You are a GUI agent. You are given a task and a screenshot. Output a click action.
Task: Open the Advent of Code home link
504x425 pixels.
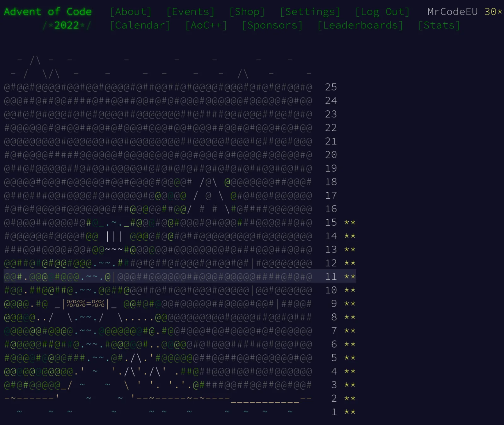tap(48, 12)
